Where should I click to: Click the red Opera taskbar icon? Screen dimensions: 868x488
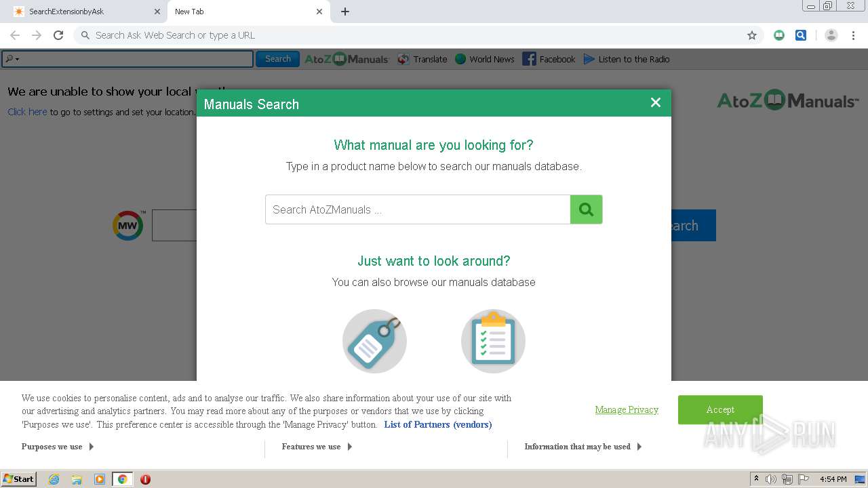point(145,479)
